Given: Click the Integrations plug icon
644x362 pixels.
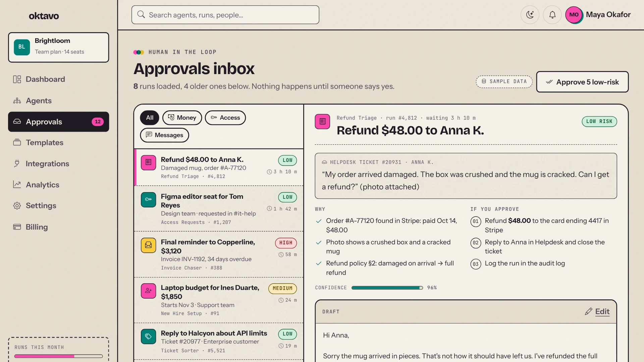Looking at the screenshot, I should coord(17,164).
